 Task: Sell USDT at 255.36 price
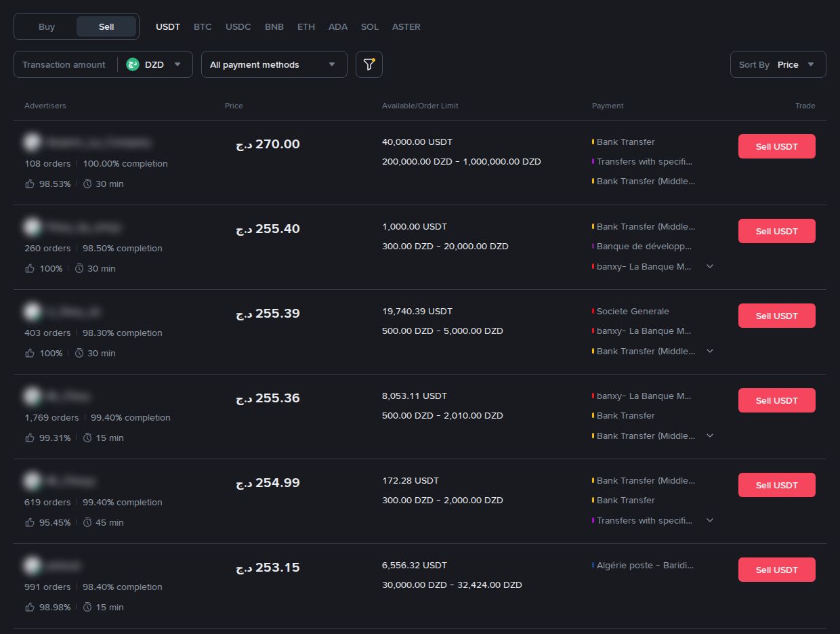click(x=777, y=400)
